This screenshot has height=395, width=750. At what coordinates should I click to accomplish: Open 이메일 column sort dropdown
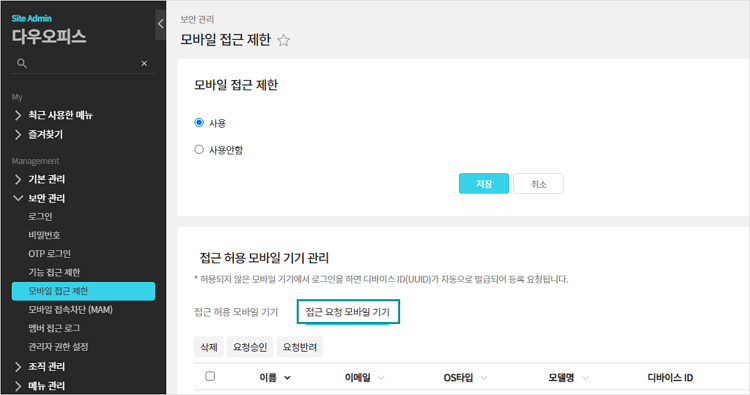tap(381, 378)
